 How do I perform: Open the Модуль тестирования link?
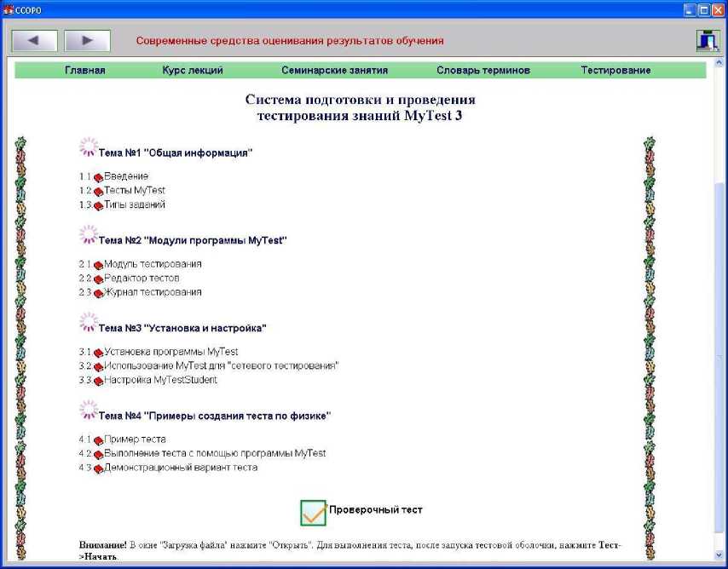coord(153,264)
